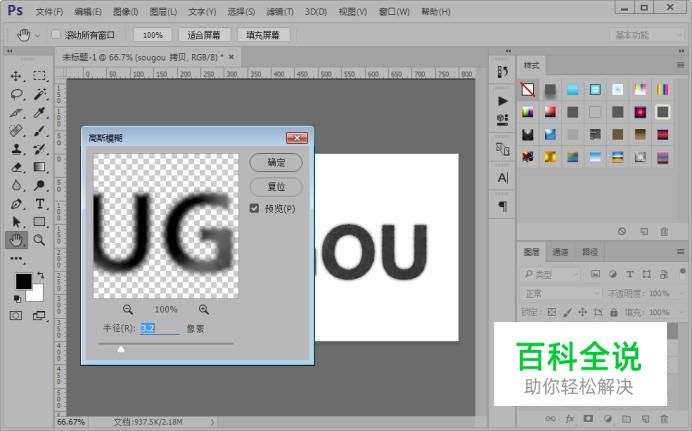Screen dimensions: 692x431
Task: Switch to the Channels tab
Action: coord(560,252)
